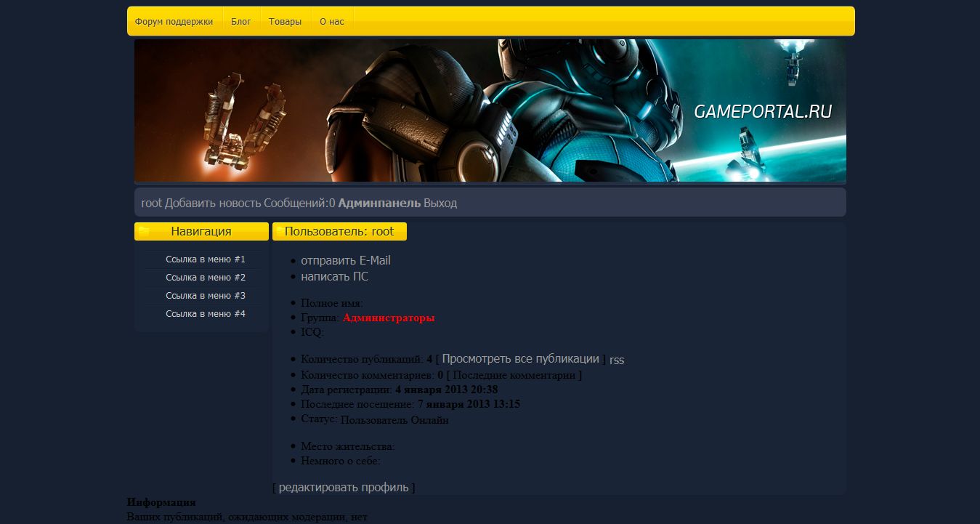Select О нас in the top menu
The image size is (980, 524).
click(x=332, y=22)
